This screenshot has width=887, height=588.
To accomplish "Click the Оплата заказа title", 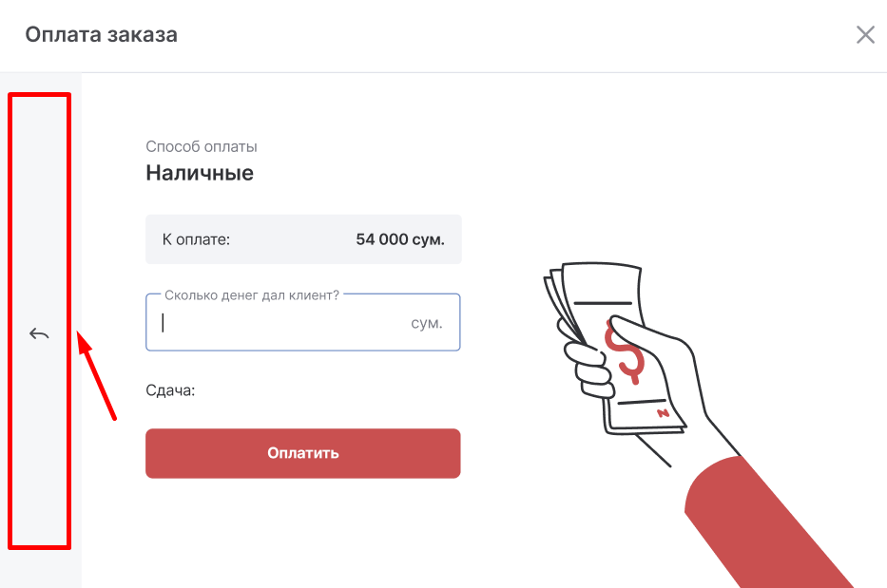I will [x=101, y=35].
